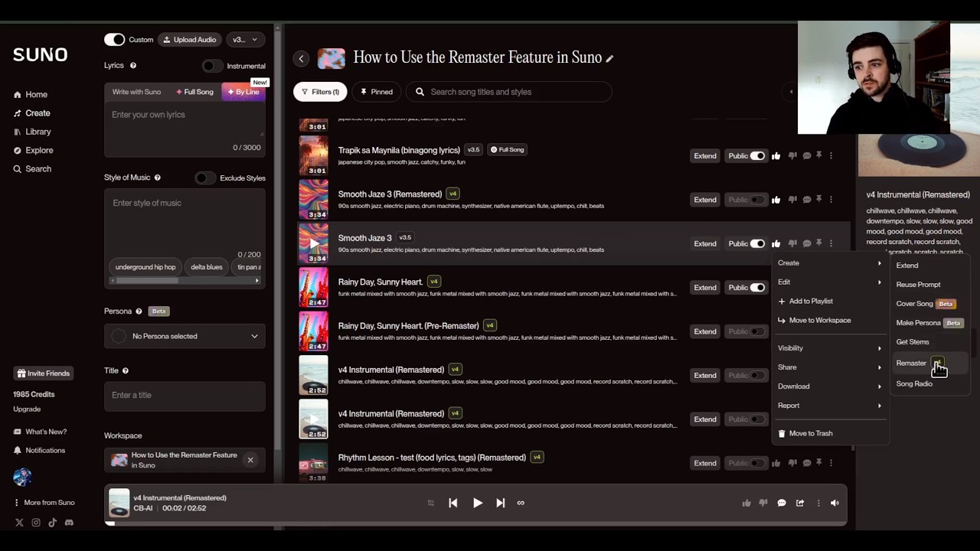
Task: Choose Move to Trash in the context menu
Action: point(831,434)
